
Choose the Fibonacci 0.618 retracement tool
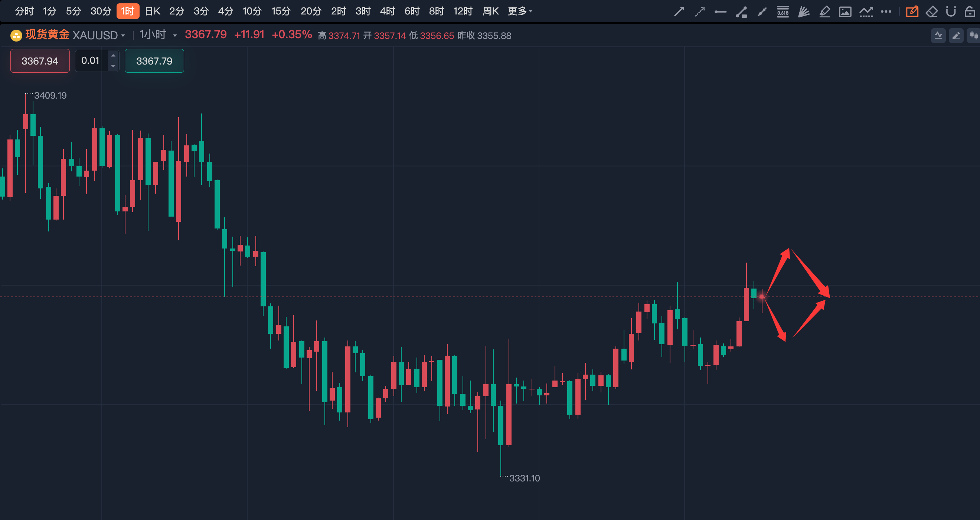783,12
